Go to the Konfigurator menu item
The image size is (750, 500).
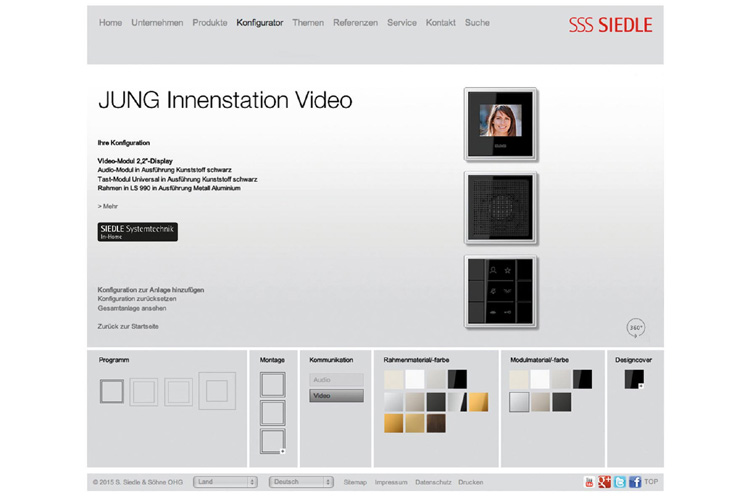coord(260,22)
